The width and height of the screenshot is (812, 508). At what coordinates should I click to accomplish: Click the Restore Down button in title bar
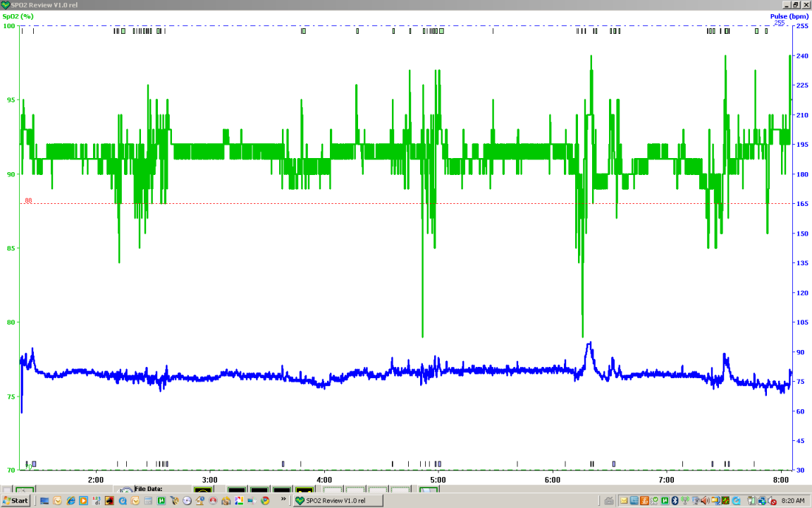click(795, 4)
